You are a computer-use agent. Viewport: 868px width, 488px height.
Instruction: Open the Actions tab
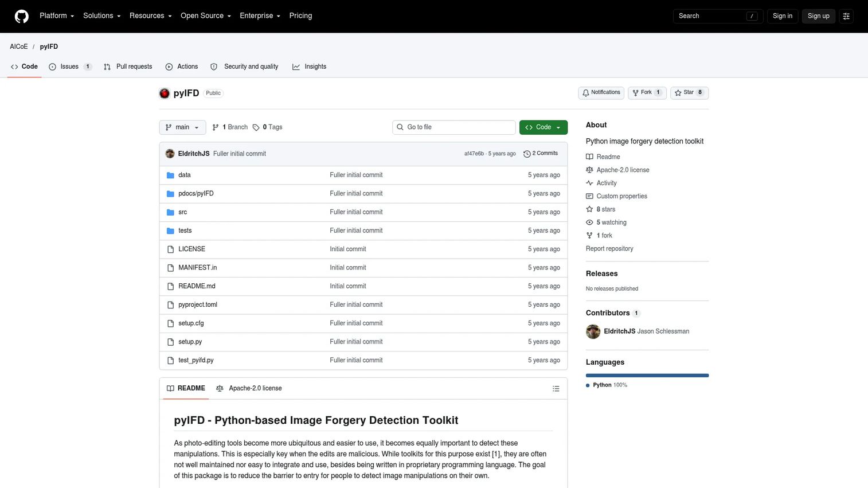click(x=182, y=67)
